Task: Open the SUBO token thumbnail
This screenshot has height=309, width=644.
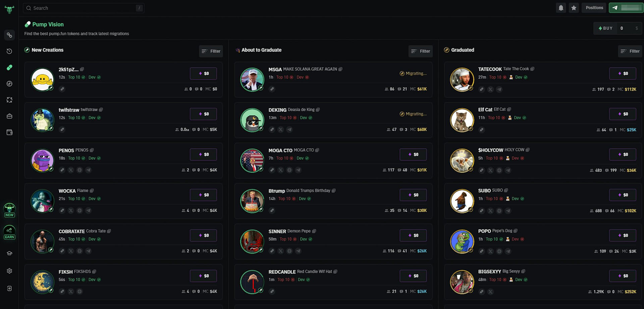Action: pos(462,201)
